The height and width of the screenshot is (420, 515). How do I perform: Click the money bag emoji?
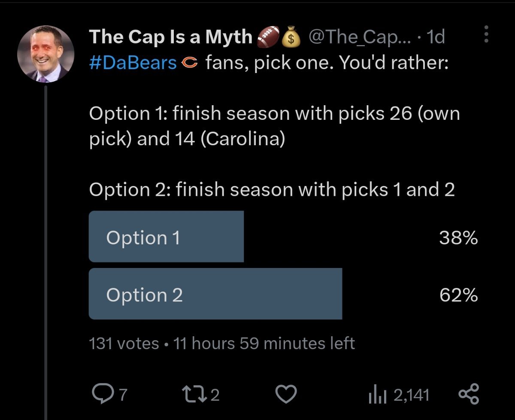(292, 38)
